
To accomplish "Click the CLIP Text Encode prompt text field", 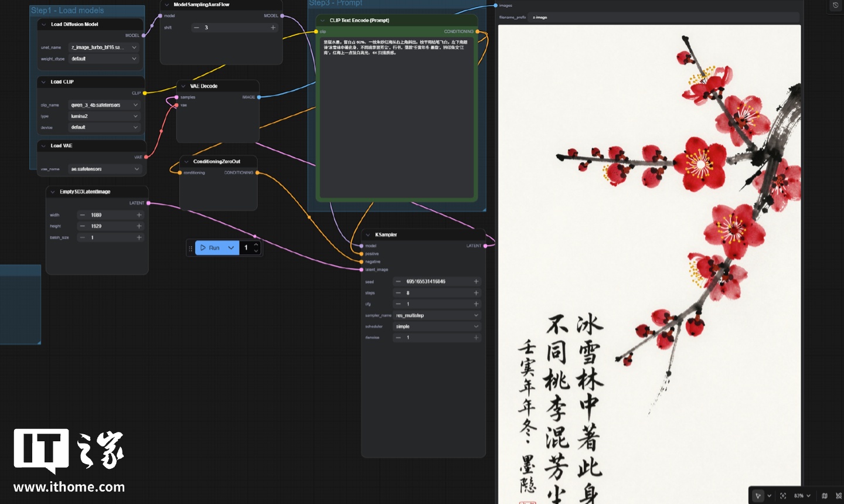I will (396, 117).
